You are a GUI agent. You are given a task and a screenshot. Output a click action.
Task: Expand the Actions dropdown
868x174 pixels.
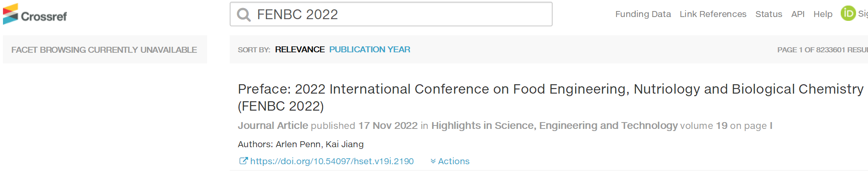coord(450,161)
